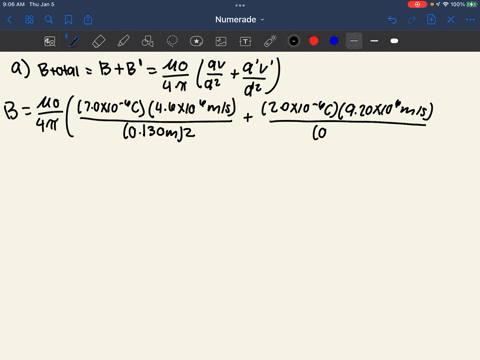
Task: Close the editing toolbar with the X
Action: coord(451,20)
